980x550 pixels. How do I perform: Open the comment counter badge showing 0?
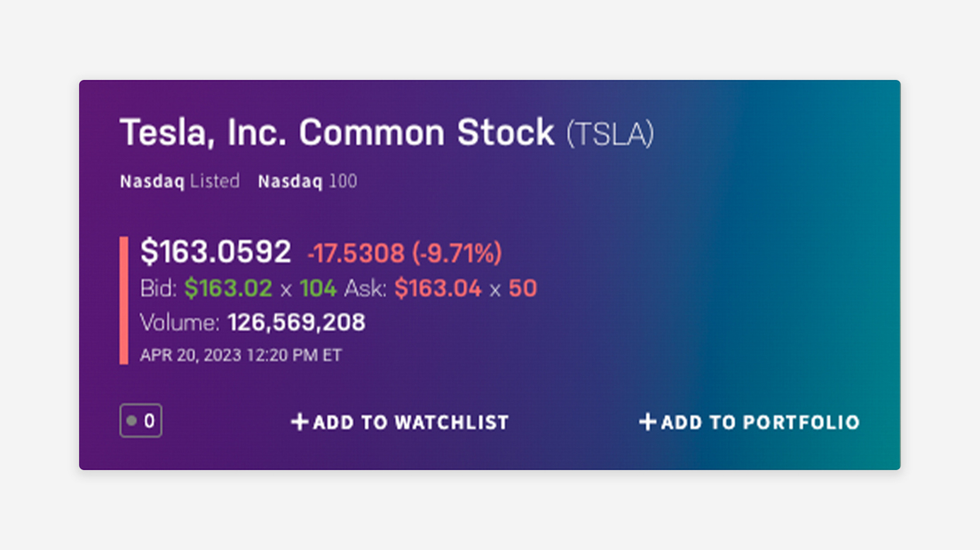click(141, 421)
